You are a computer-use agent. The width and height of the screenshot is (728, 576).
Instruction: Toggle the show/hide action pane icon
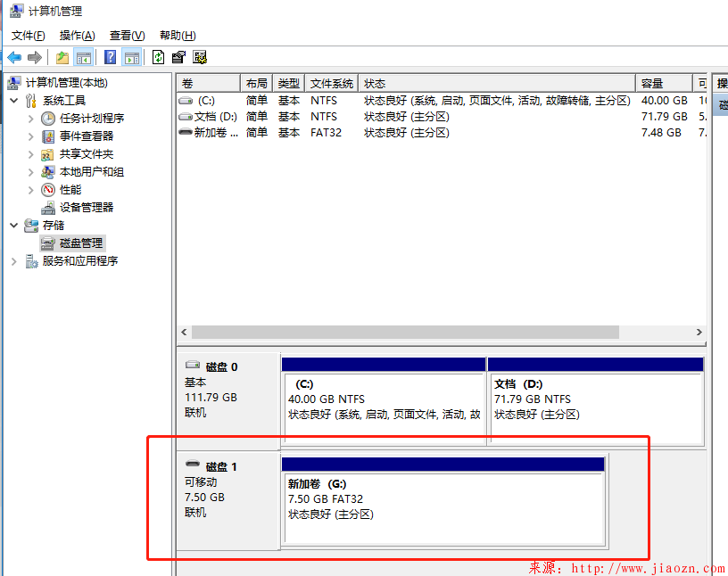tap(132, 58)
